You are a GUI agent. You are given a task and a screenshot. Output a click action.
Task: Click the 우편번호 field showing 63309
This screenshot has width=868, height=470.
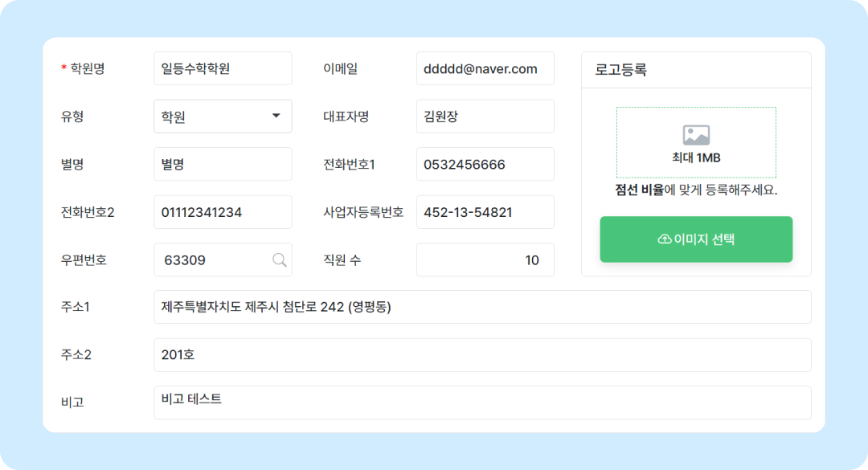point(213,260)
